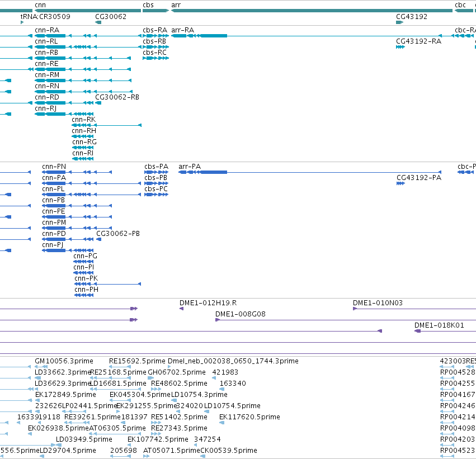Select clone DME1-018K01
Viewport: 476px width, 459px height.
439,325
